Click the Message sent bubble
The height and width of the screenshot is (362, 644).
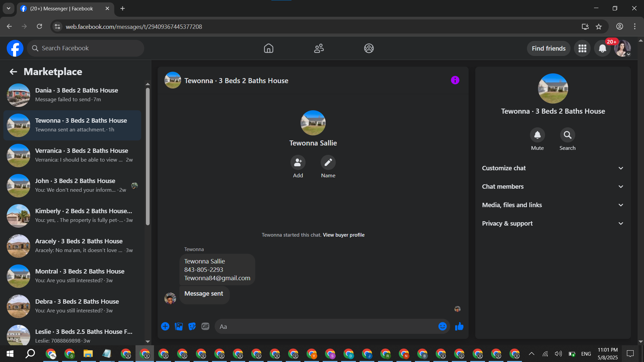[x=204, y=295]
